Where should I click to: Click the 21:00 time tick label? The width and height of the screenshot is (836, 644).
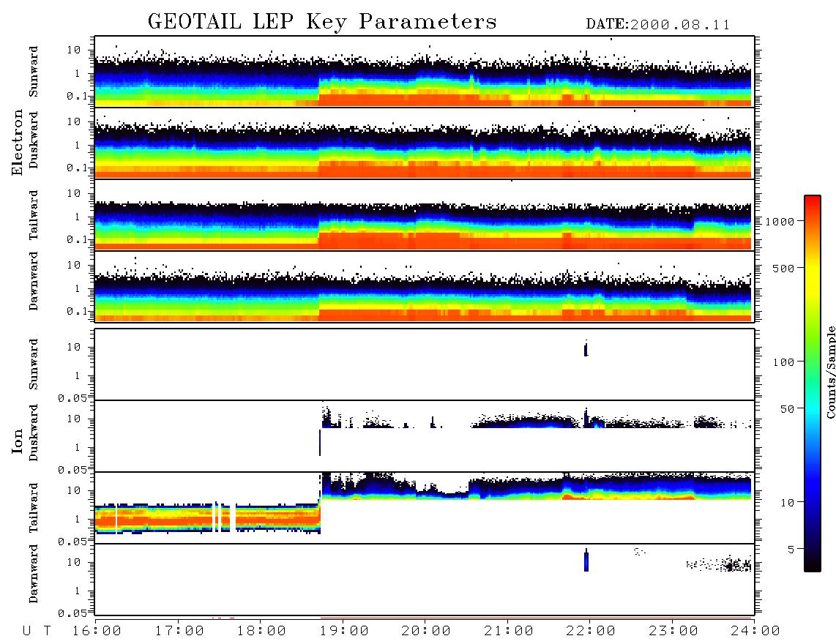[510, 632]
